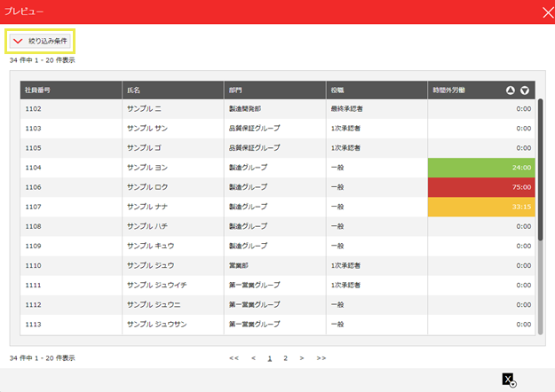Select the green 24:00 overtime cell

tap(481, 168)
